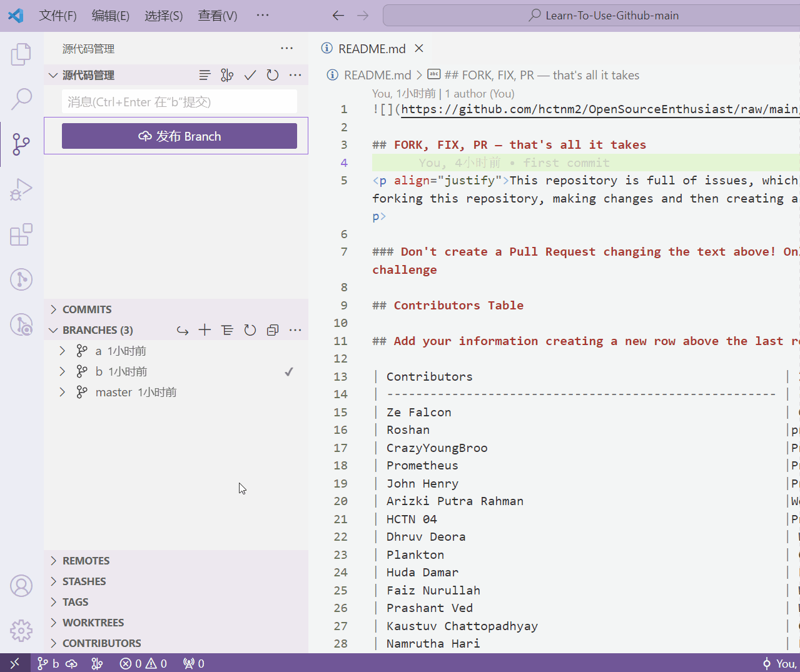800x672 pixels.
Task: Open the 查看(V) menu
Action: click(x=217, y=16)
